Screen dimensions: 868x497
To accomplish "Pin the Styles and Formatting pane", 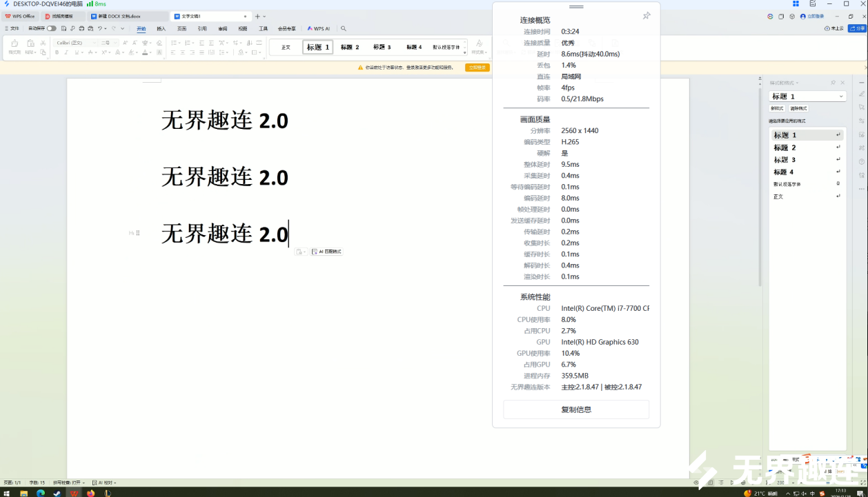I will (x=833, y=83).
